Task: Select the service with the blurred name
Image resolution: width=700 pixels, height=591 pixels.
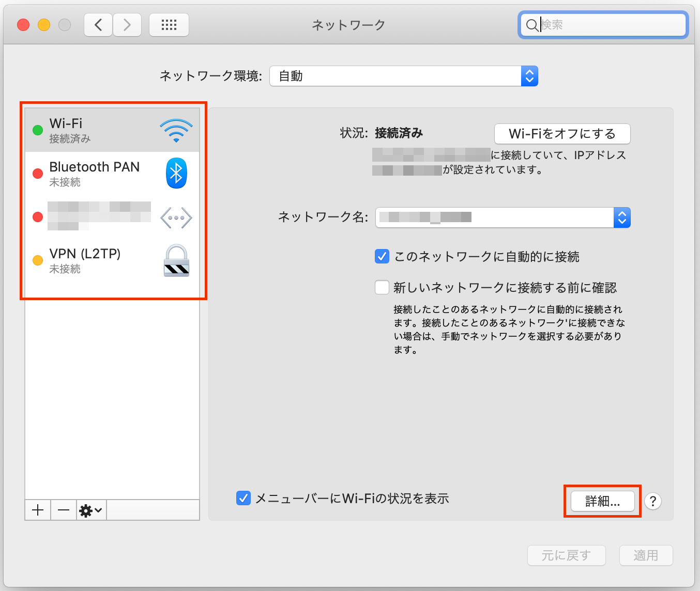Action: 112,217
